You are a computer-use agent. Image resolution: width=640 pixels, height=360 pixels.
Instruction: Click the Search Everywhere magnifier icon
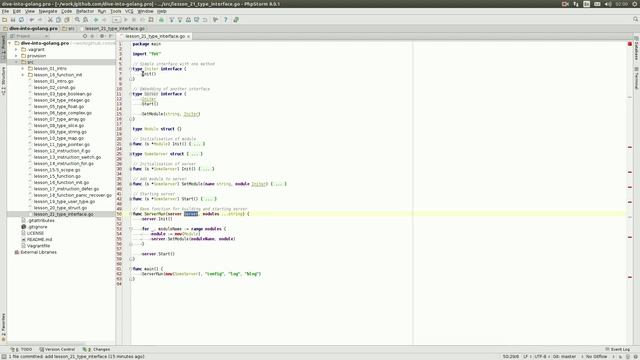(636, 19)
